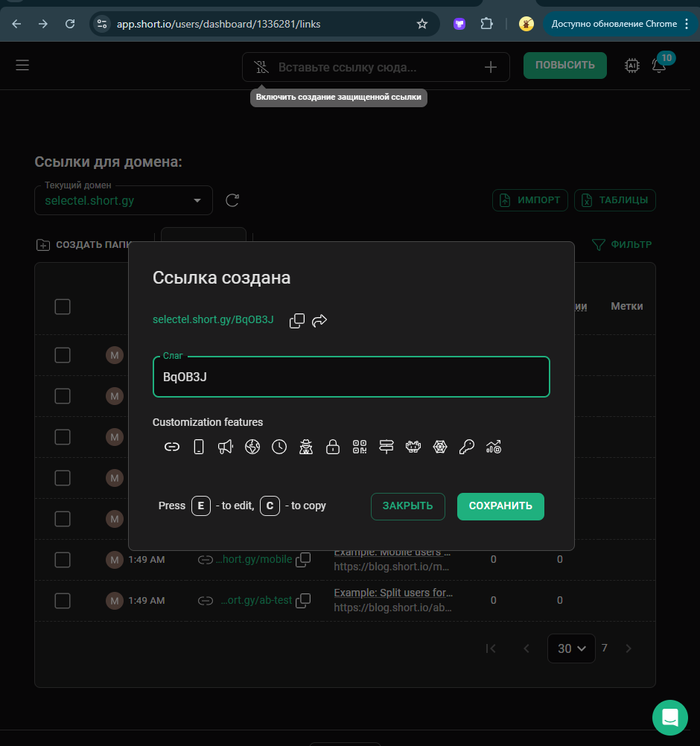The image size is (700, 746).
Task: Open the QR code customization feature
Action: pyautogui.click(x=360, y=447)
